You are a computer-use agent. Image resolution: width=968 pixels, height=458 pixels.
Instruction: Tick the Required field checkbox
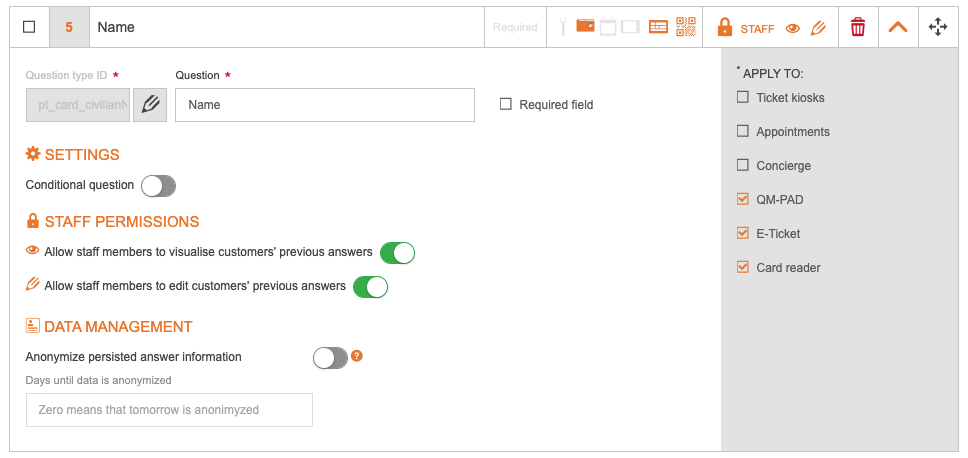tap(506, 104)
